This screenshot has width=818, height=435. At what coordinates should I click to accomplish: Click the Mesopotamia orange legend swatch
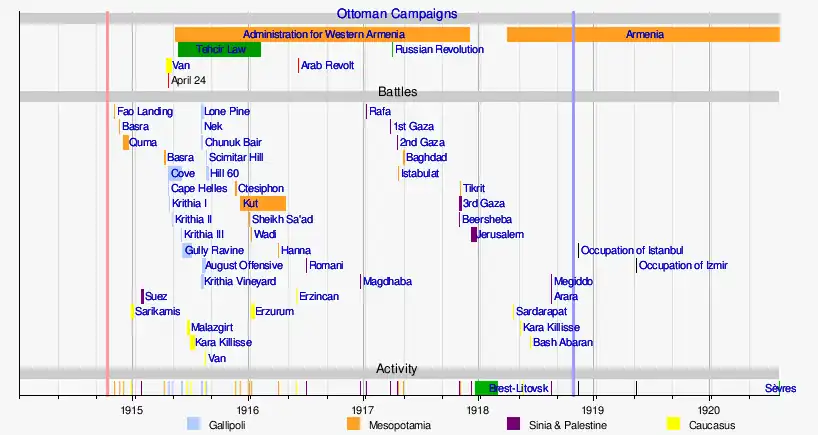[353, 424]
